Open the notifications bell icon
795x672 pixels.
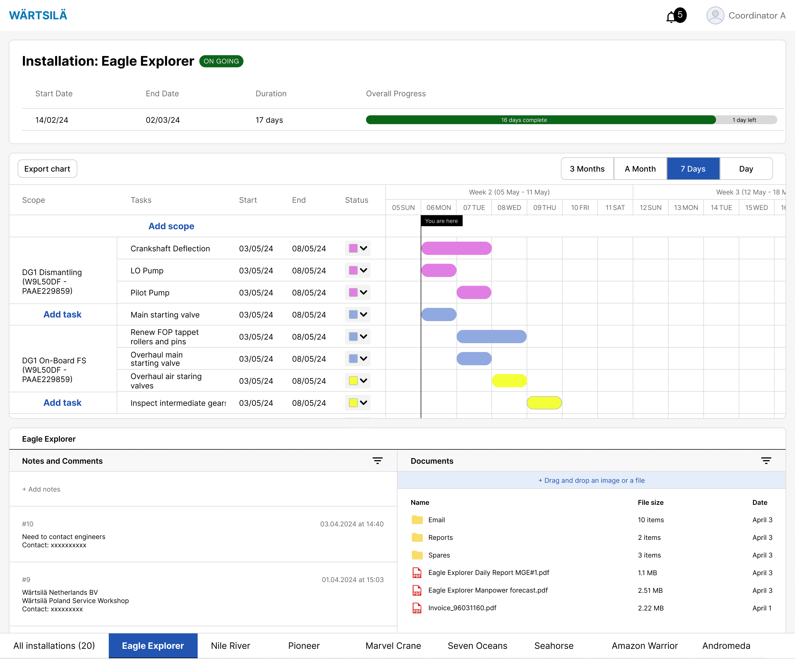[x=671, y=17]
